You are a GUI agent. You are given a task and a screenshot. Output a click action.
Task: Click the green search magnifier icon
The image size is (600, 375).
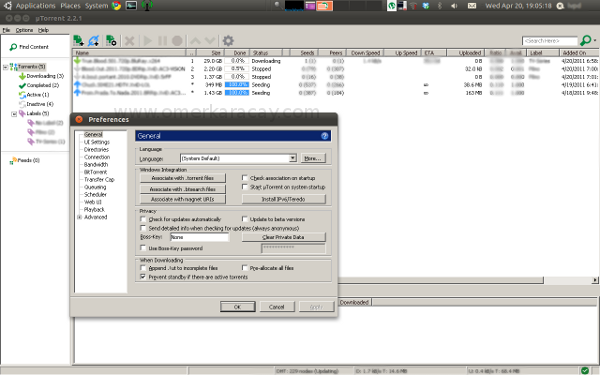[585, 40]
